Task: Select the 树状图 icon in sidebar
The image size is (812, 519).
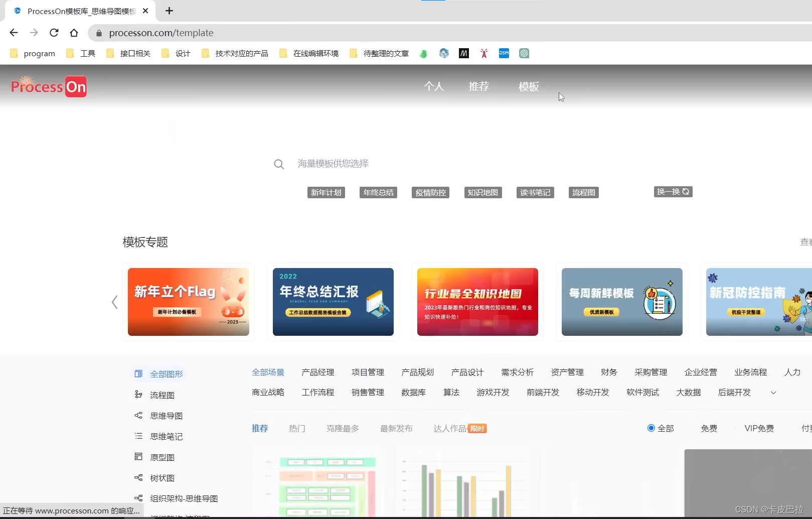Action: coord(138,478)
